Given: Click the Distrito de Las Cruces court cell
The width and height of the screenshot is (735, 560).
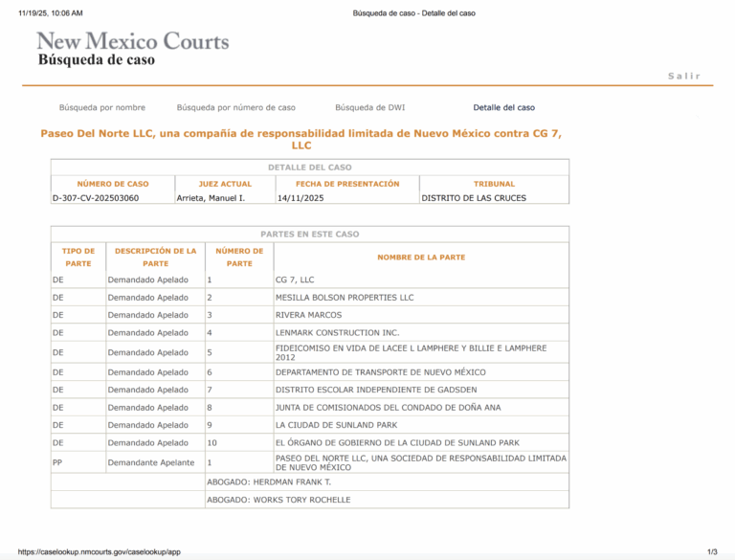Looking at the screenshot, I should click(474, 198).
